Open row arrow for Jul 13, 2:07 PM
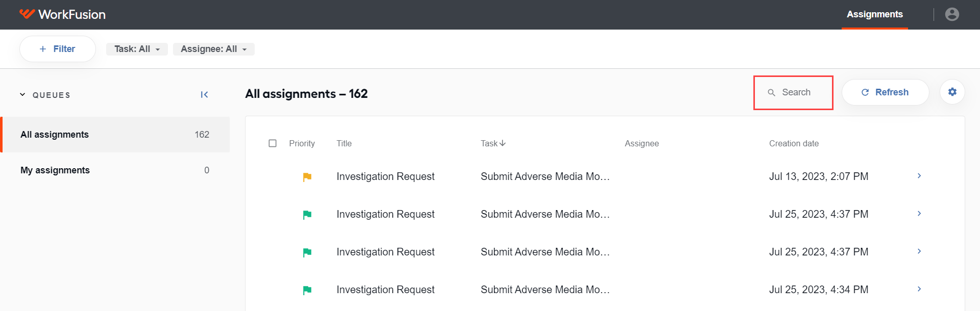Screen dimensions: 980x311 click(919, 176)
